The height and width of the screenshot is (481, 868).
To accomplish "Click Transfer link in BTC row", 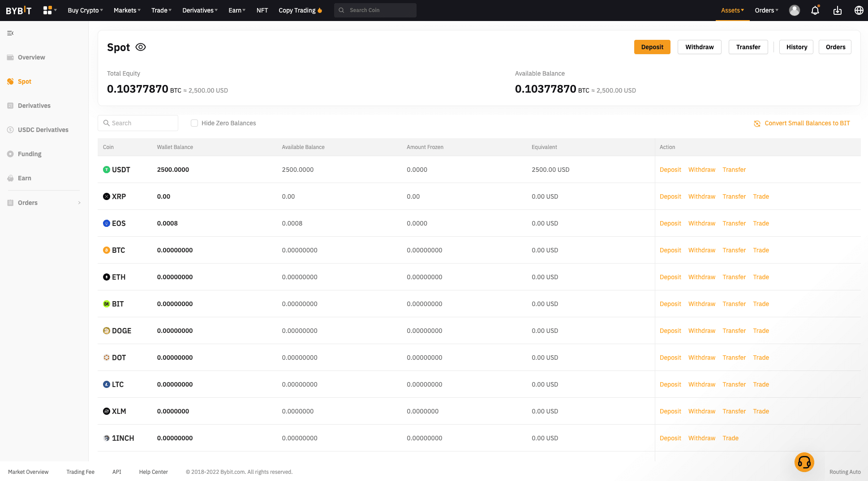I will 734,250.
